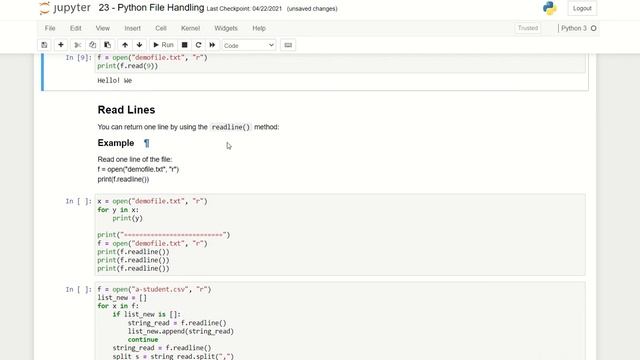The image size is (640, 360).
Task: Cut selected cells with scissors icon
Action: [x=77, y=45]
